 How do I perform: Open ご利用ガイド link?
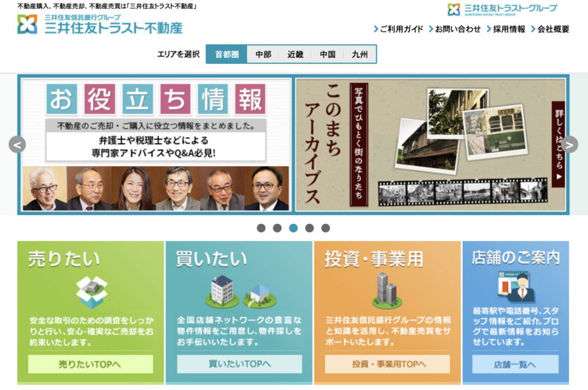click(x=398, y=29)
